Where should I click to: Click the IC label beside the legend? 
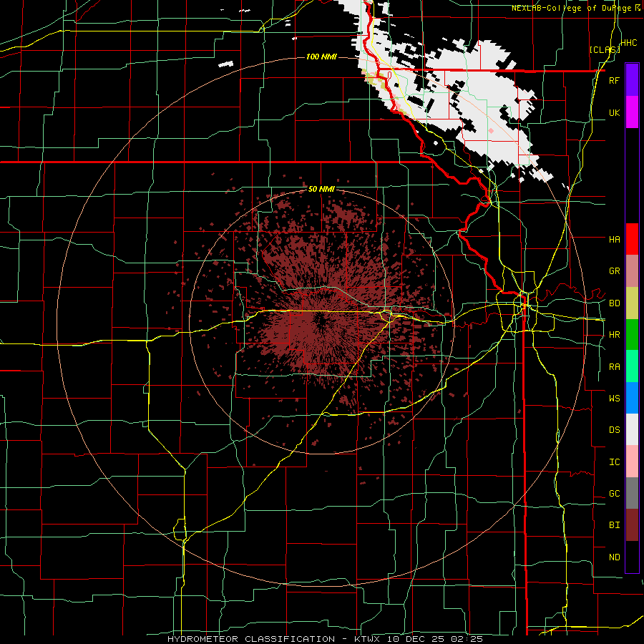(x=615, y=462)
